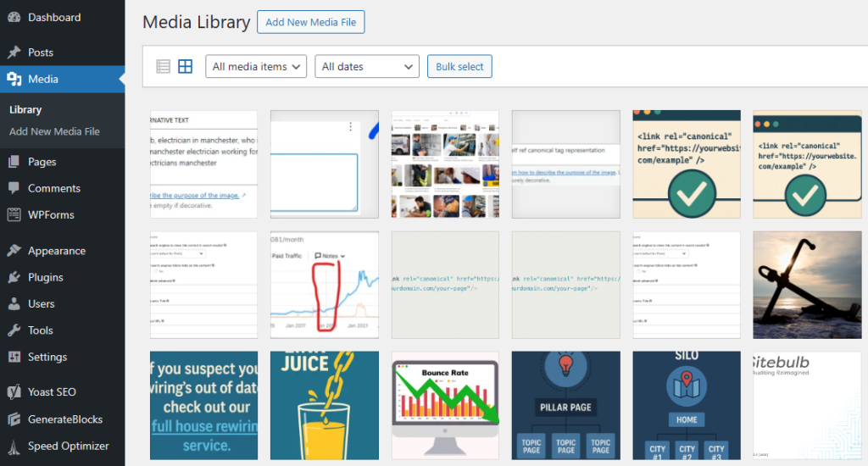Click the Users person icon
The image size is (868, 466).
point(14,304)
